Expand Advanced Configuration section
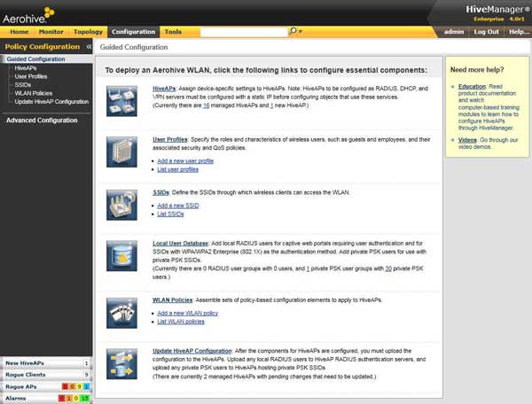Viewport: 532px width, 404px height. [x=42, y=120]
